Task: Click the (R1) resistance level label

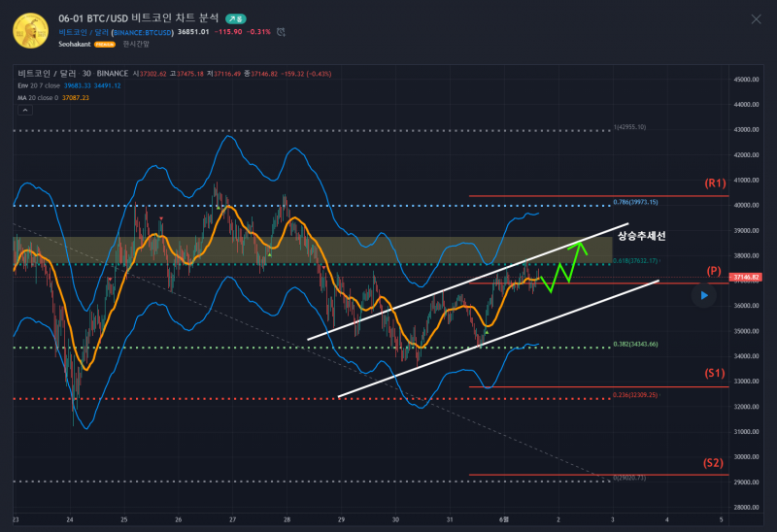Action: 716,183
